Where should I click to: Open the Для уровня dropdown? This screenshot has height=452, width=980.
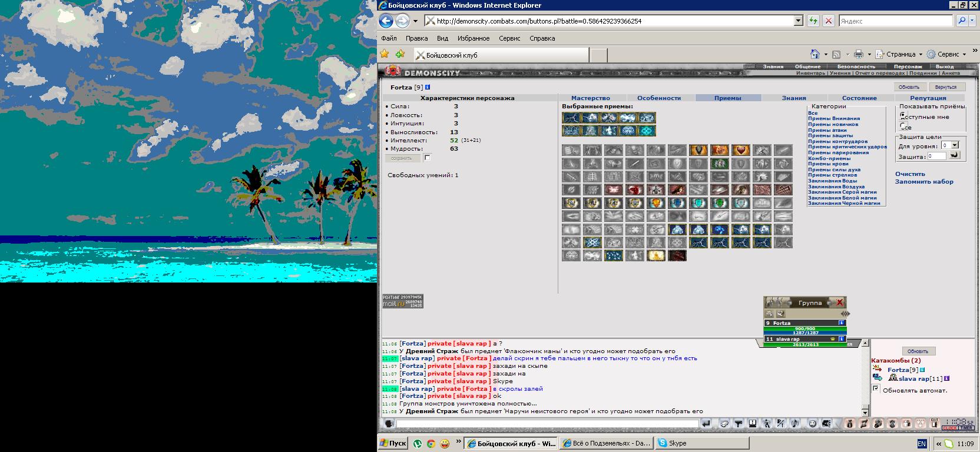point(955,145)
